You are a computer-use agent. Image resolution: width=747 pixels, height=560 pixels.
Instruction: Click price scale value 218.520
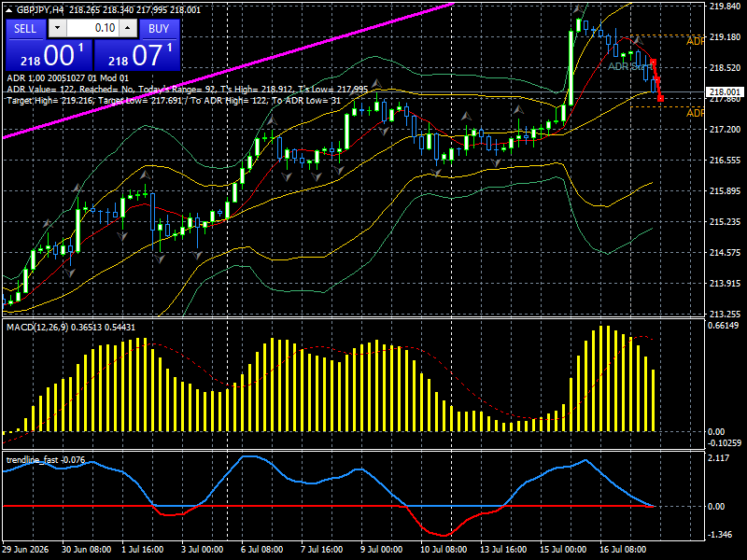[x=725, y=68]
